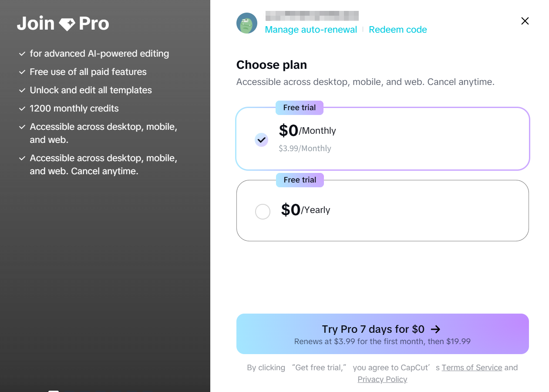Click the round selector circle on the yearly plan
The height and width of the screenshot is (392, 549).
[x=263, y=211]
